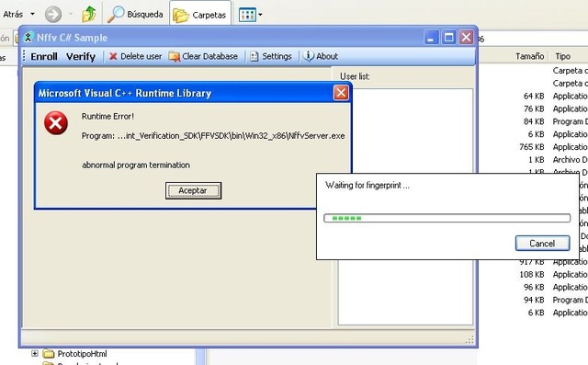Click the Delete user red X icon

(113, 56)
